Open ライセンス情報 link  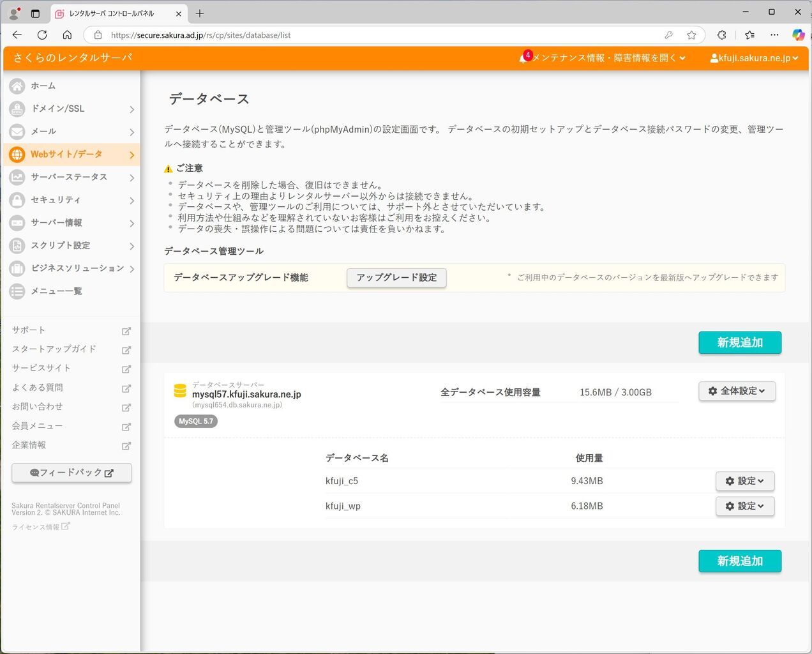pyautogui.click(x=40, y=527)
